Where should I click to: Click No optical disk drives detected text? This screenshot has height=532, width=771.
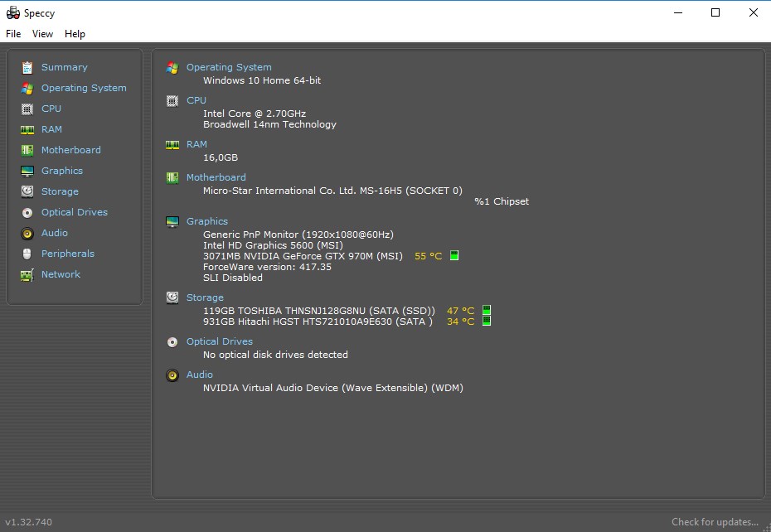pos(275,355)
